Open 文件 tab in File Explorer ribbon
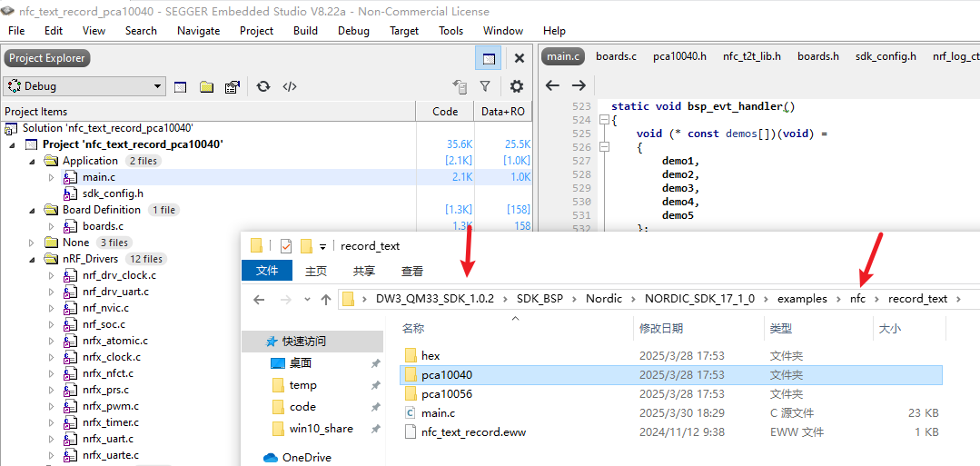This screenshot has height=466, width=980. [x=267, y=270]
